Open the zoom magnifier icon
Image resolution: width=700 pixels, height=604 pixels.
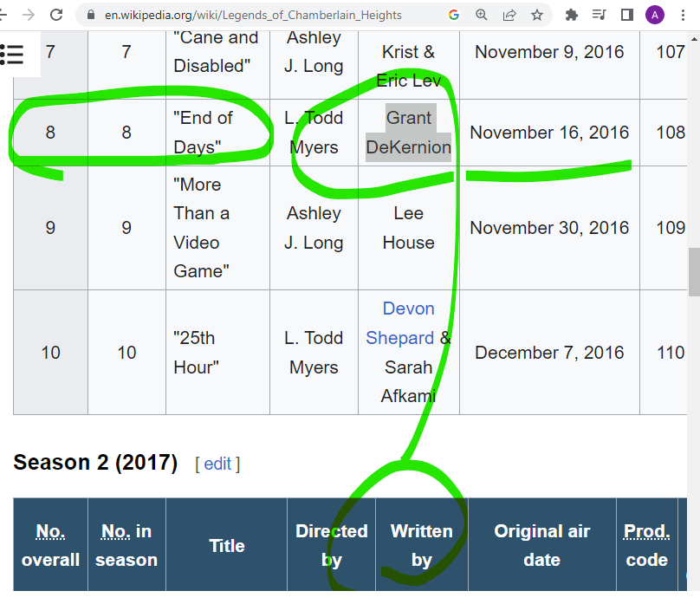[x=482, y=15]
